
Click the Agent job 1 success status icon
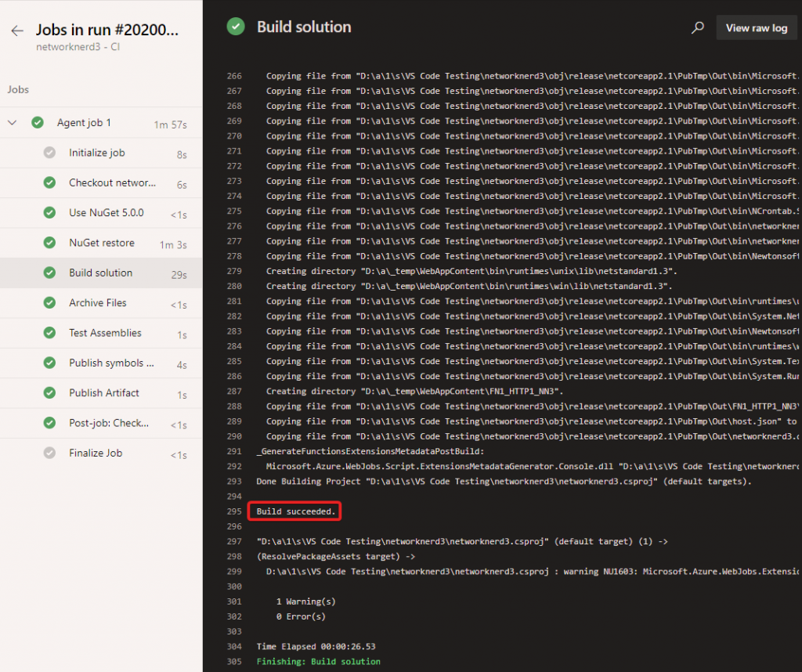[x=38, y=123]
